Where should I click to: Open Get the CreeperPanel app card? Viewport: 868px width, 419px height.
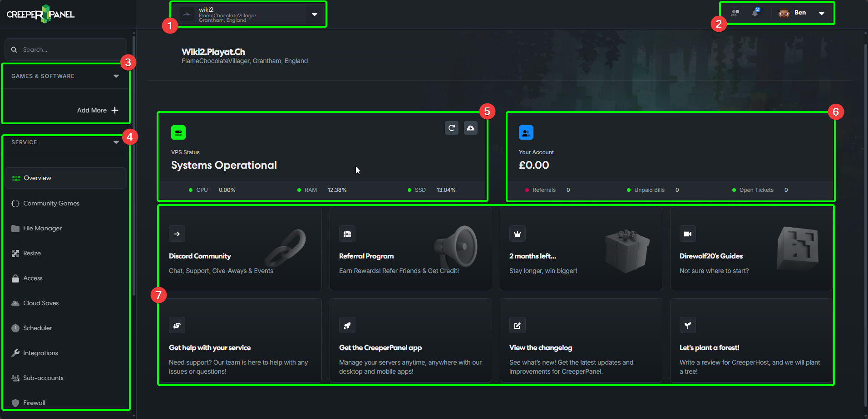pyautogui.click(x=411, y=341)
